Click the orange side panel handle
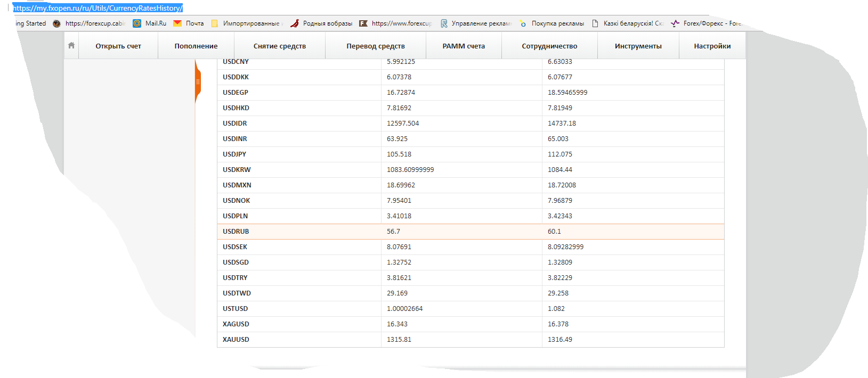The width and height of the screenshot is (868, 378). pos(198,82)
